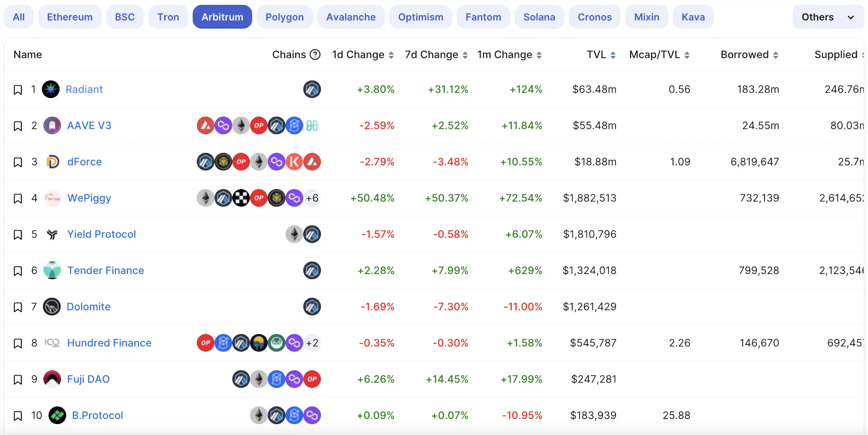The image size is (868, 435).
Task: Click Optimism chain icon in AAVE V3 row
Action: (259, 125)
